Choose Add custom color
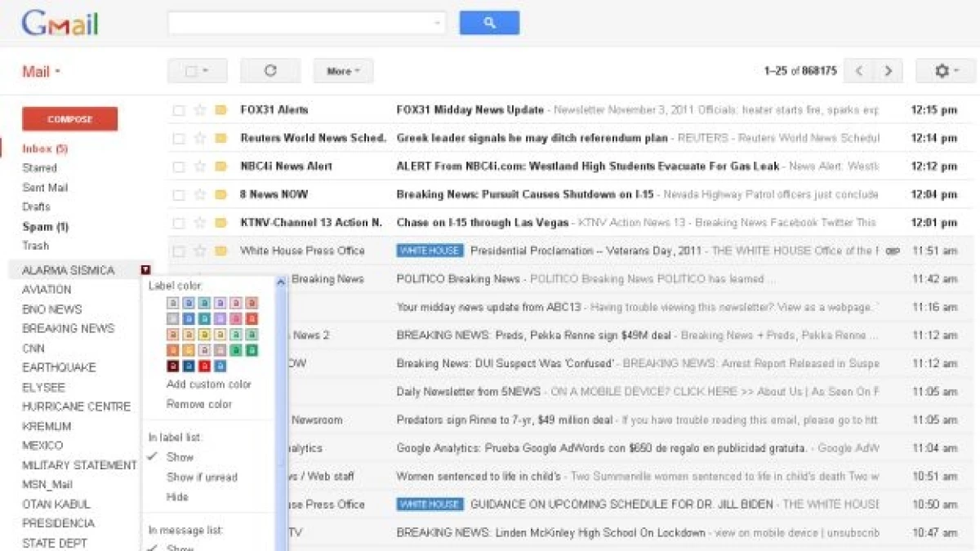Viewport: 980px width, 551px height. 209,384
